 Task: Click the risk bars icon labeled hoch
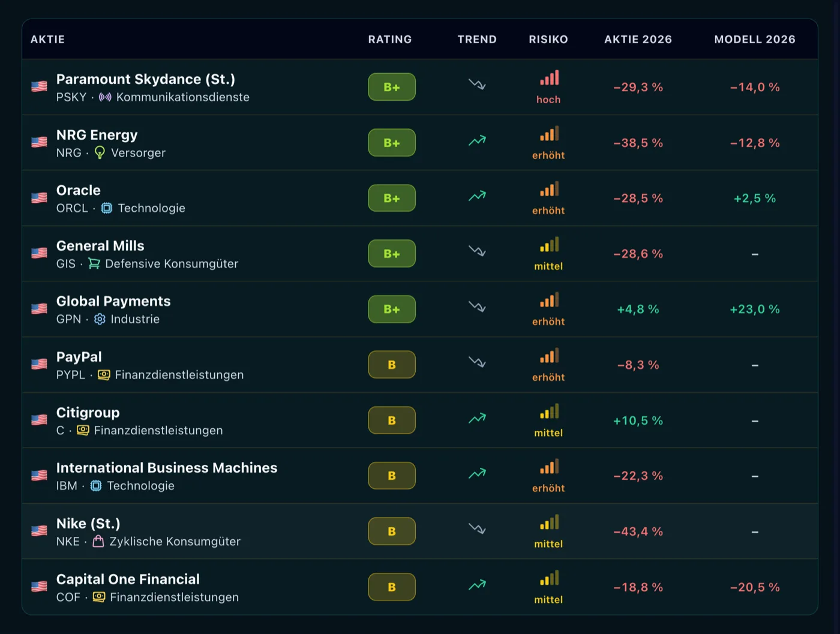click(x=549, y=78)
